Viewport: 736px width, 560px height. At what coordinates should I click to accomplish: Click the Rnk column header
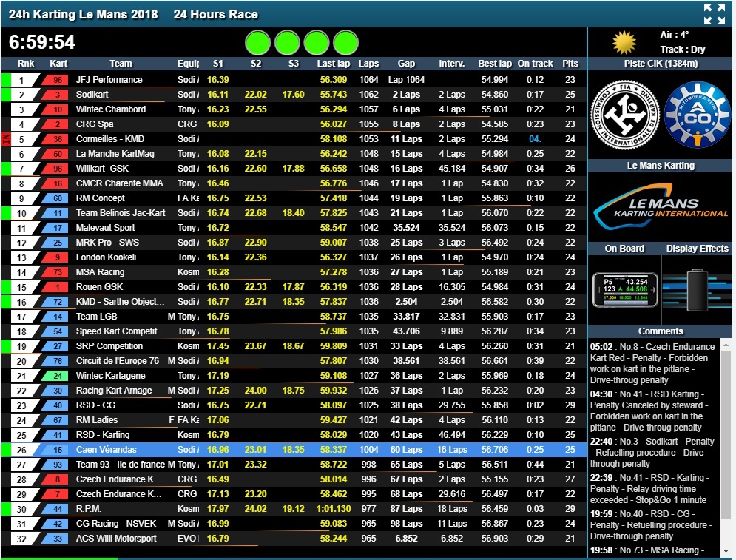(x=26, y=64)
